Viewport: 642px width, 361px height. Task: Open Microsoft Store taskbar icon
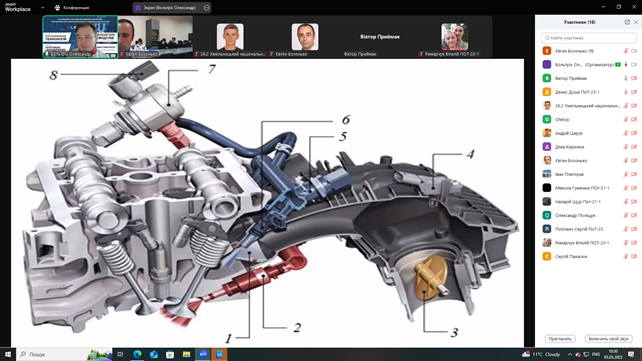pyautogui.click(x=170, y=354)
